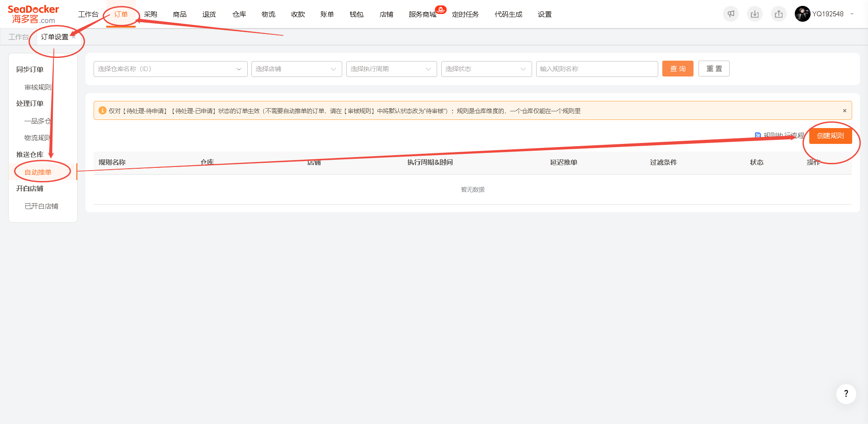Click the 同步订单 sidebar heading
The width and height of the screenshot is (868, 424).
pos(30,69)
